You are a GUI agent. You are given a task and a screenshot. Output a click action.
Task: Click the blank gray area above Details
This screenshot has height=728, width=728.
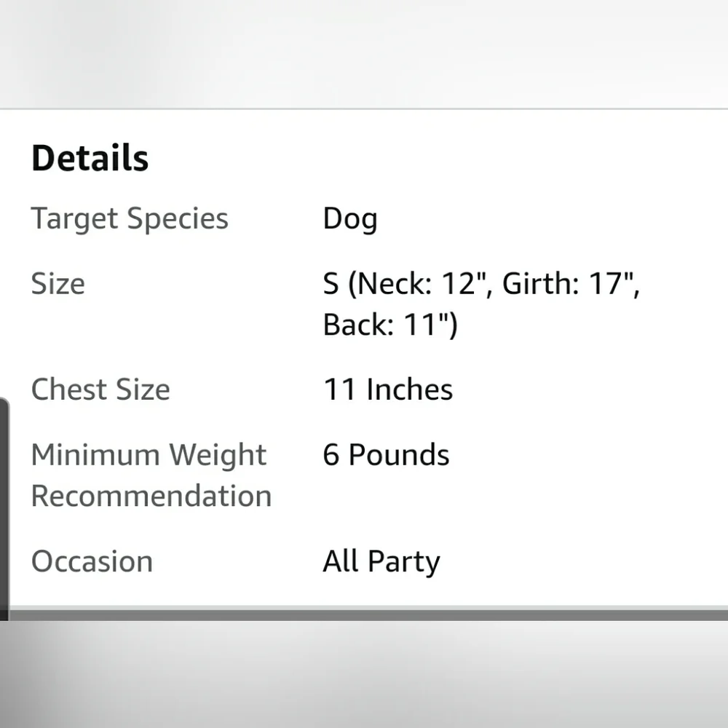(364, 53)
